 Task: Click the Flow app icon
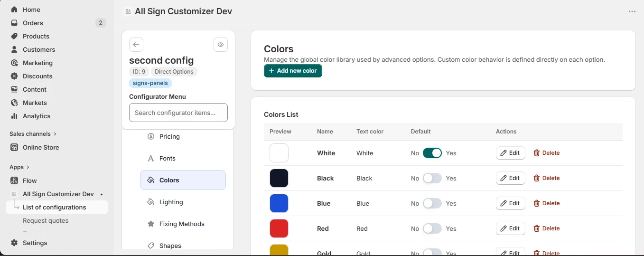(x=14, y=180)
